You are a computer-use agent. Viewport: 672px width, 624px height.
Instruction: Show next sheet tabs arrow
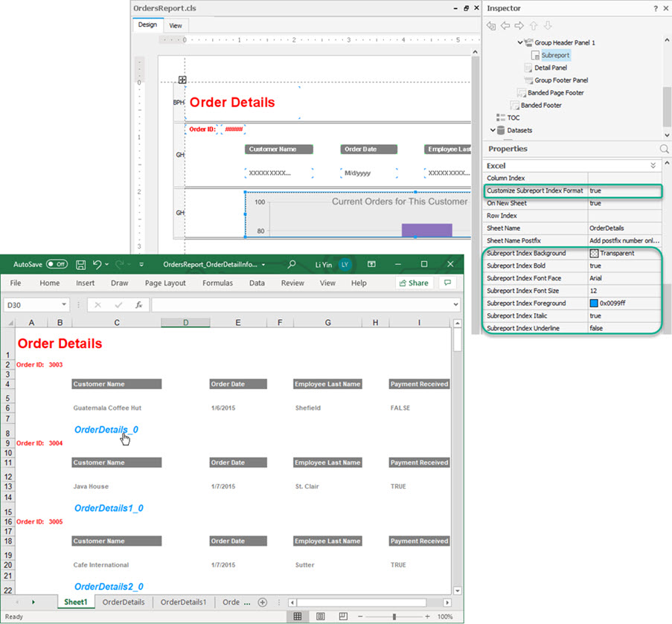(x=33, y=602)
